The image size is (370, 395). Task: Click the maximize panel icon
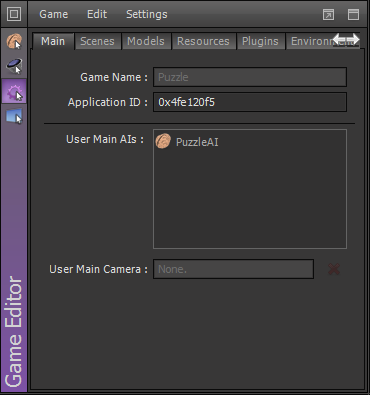pos(353,14)
